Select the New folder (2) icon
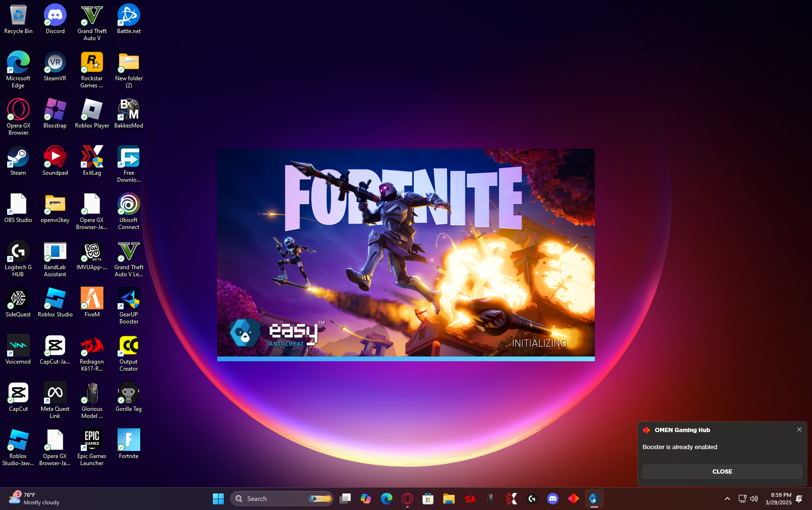 point(129,70)
